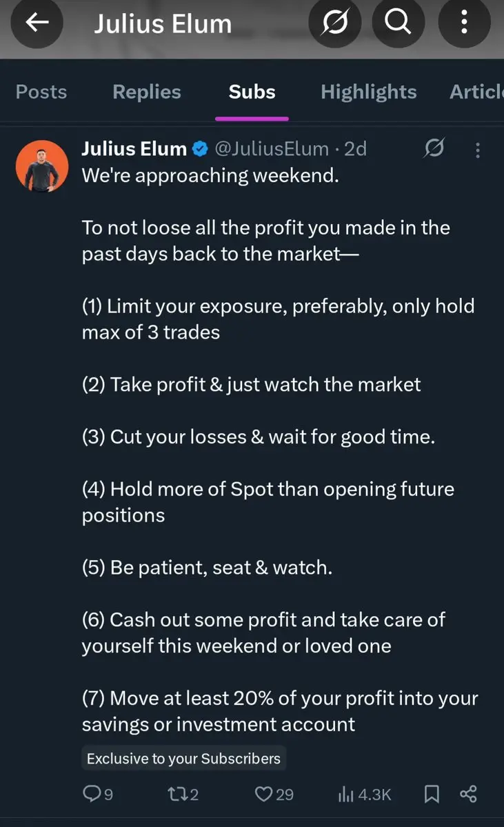The image size is (504, 827).
Task: Switch to the Posts tab
Action: [x=41, y=92]
